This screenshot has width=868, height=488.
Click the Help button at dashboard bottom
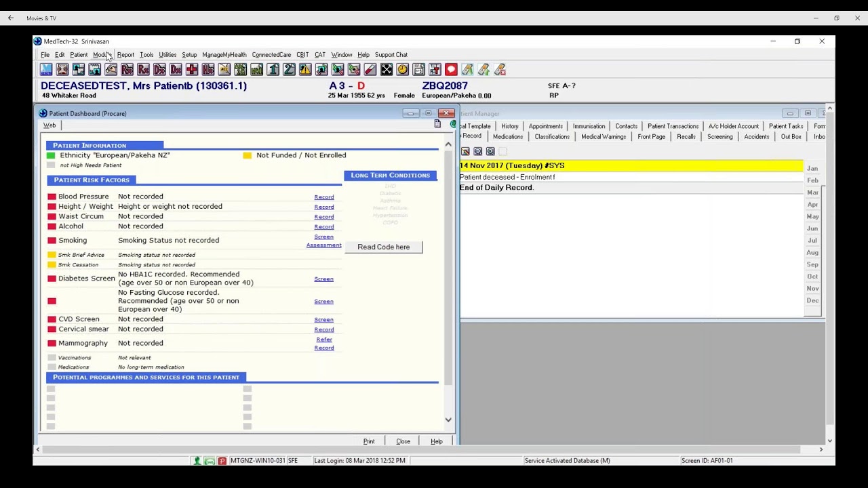[437, 442]
